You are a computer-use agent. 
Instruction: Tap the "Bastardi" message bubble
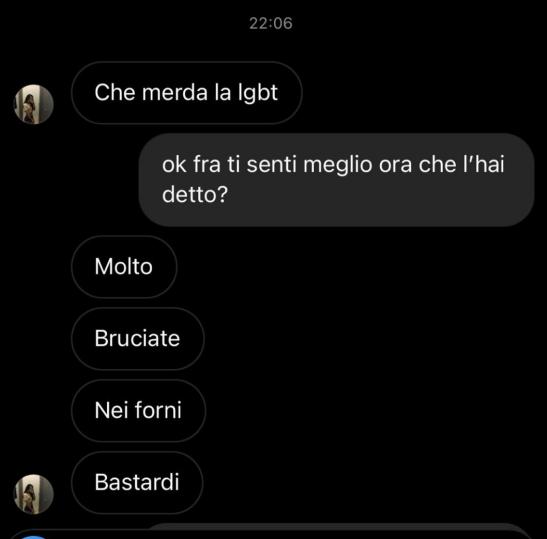coord(137,482)
